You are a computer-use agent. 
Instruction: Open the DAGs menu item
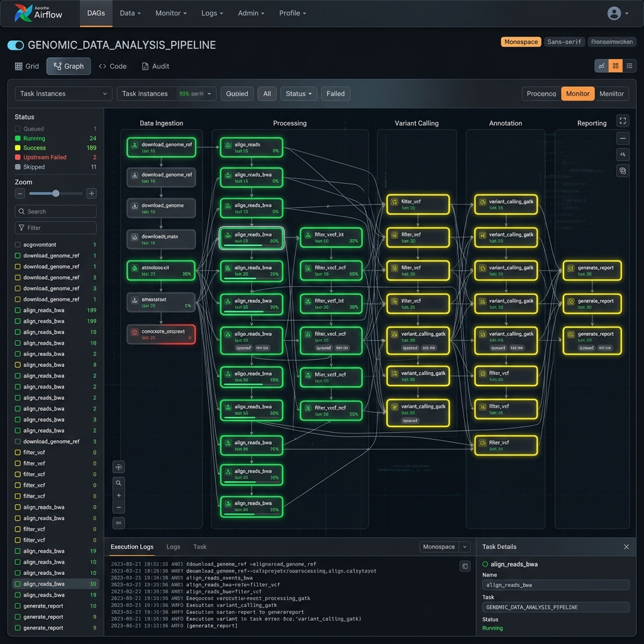click(x=96, y=13)
